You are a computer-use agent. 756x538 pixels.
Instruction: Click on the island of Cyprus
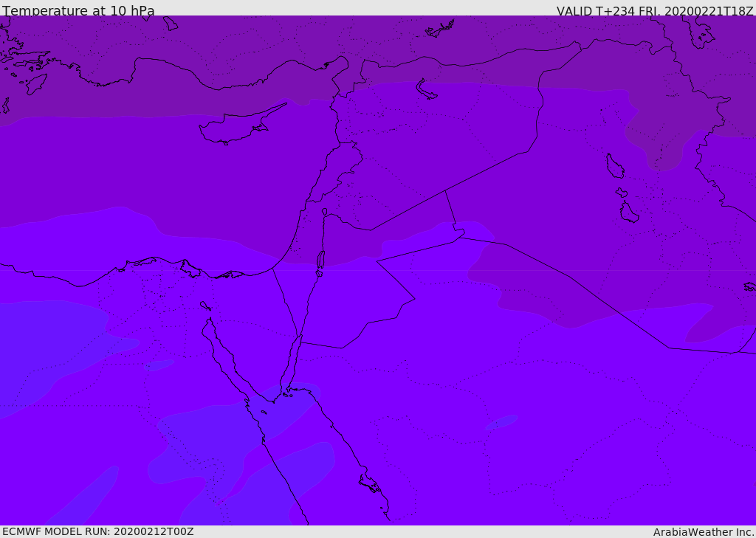pyautogui.click(x=236, y=128)
